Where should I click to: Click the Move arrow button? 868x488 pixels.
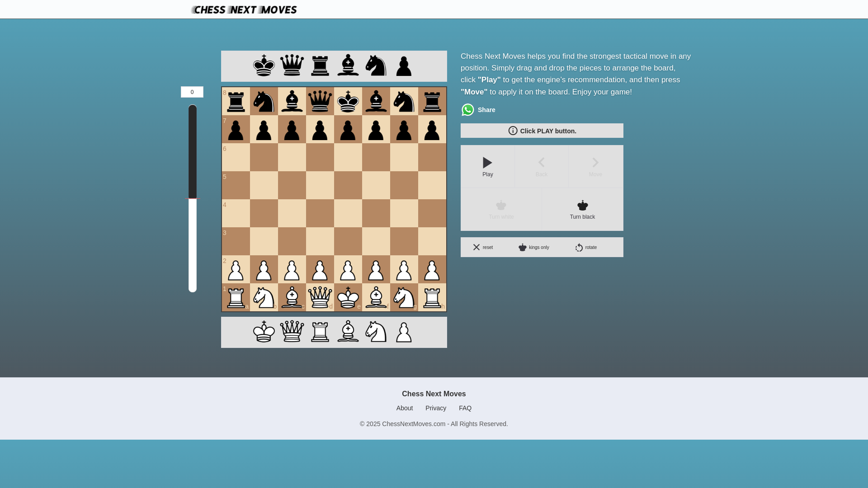(595, 166)
